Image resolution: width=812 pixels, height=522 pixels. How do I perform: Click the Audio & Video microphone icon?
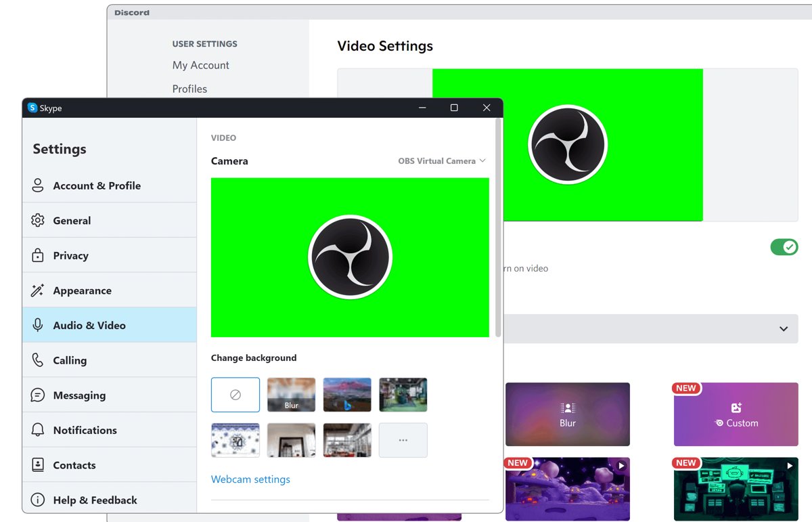pyautogui.click(x=38, y=325)
